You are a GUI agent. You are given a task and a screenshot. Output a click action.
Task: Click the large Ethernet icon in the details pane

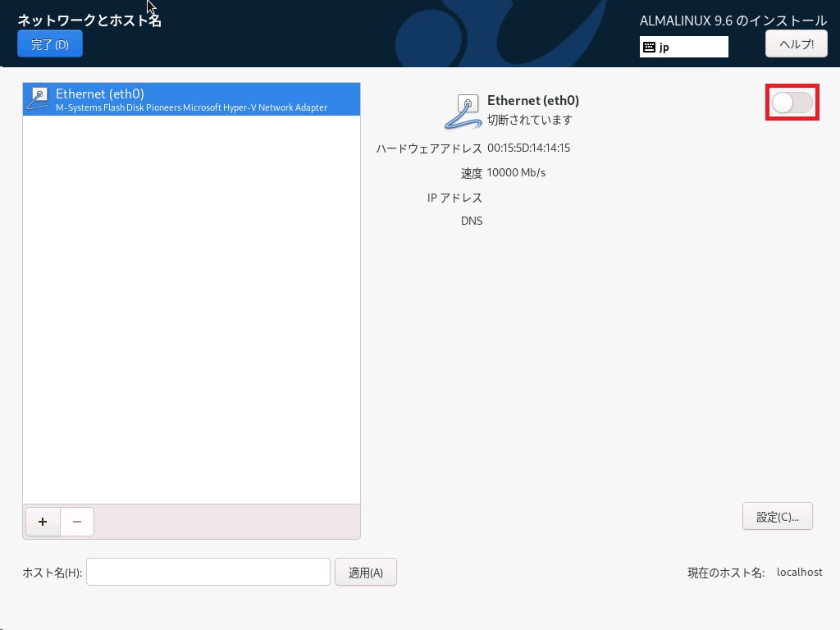463,112
